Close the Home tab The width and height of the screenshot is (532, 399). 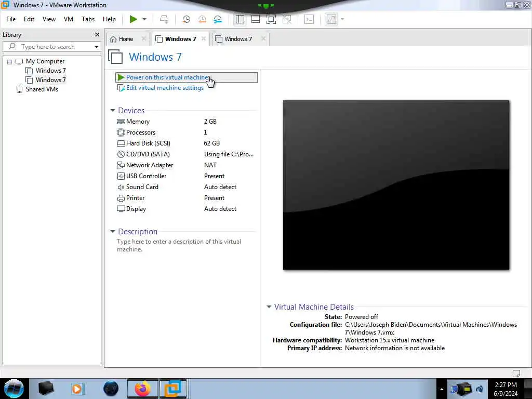pyautogui.click(x=144, y=38)
